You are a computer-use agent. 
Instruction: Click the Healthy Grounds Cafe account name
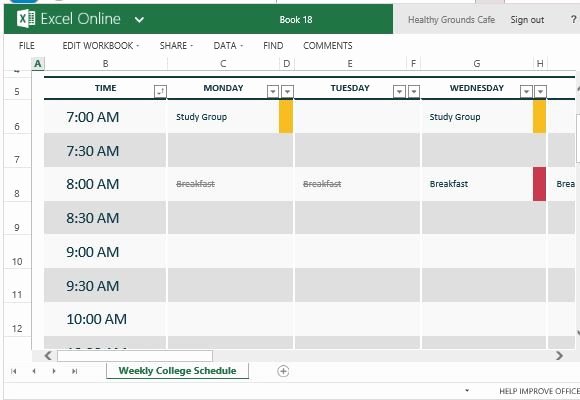coord(451,20)
